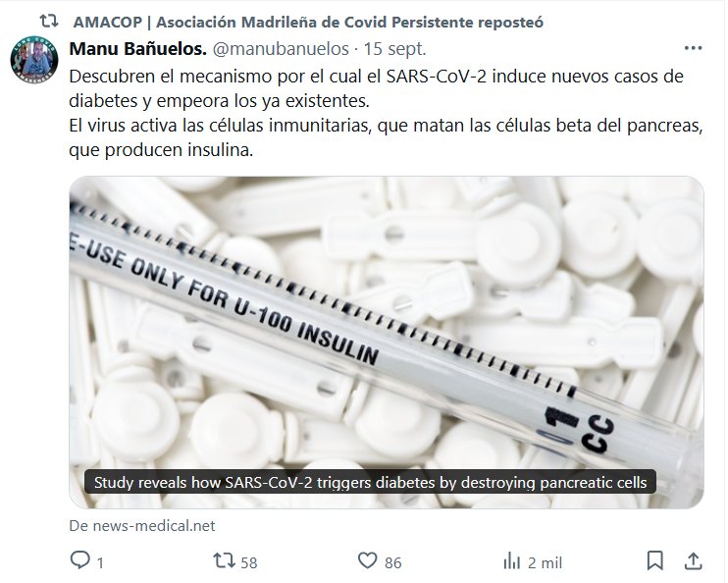
Task: Click the 15 sept. timestamp
Action: (x=394, y=49)
